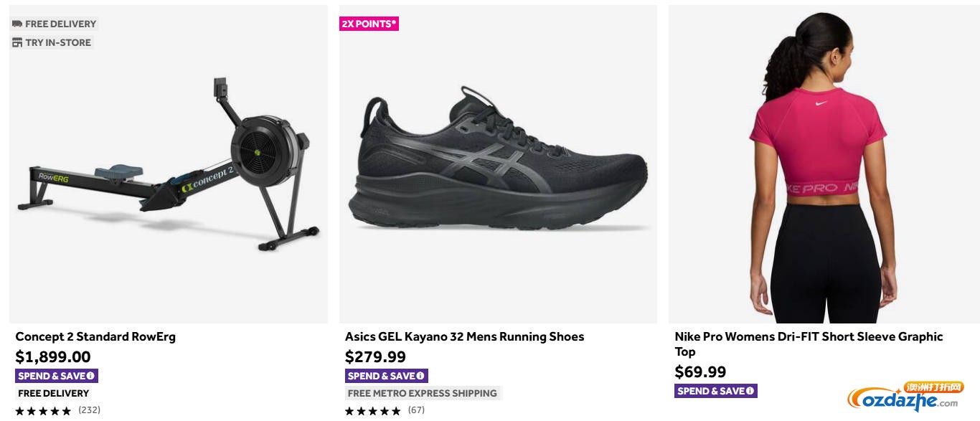Click info icon on RowErg Spend & Save
The width and height of the screenshot is (980, 421).
[90, 376]
